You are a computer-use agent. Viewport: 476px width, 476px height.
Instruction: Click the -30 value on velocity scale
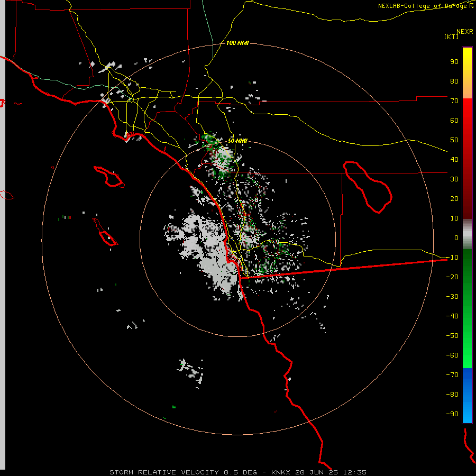452,297
